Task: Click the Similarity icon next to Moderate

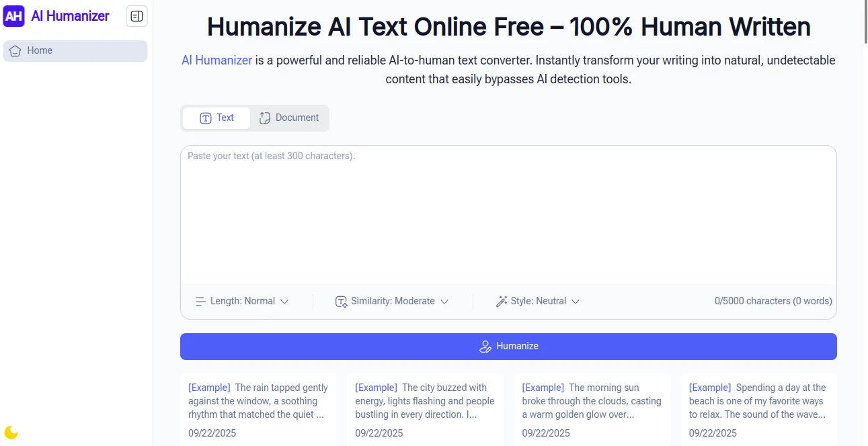Action: tap(341, 301)
